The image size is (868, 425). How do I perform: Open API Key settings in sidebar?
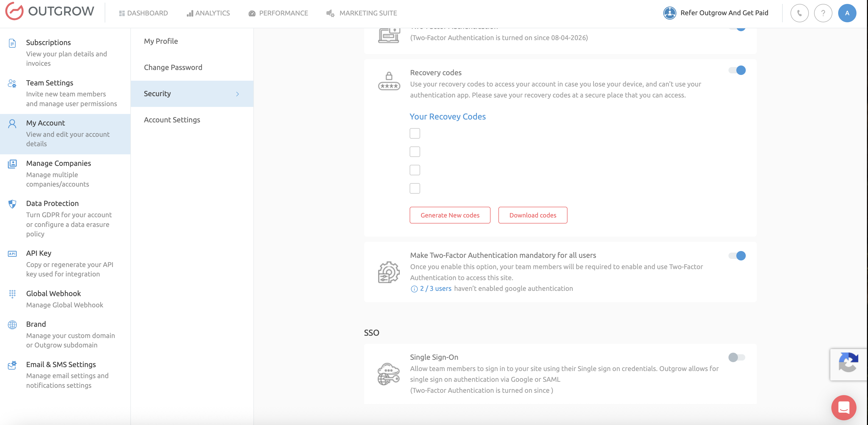point(39,253)
